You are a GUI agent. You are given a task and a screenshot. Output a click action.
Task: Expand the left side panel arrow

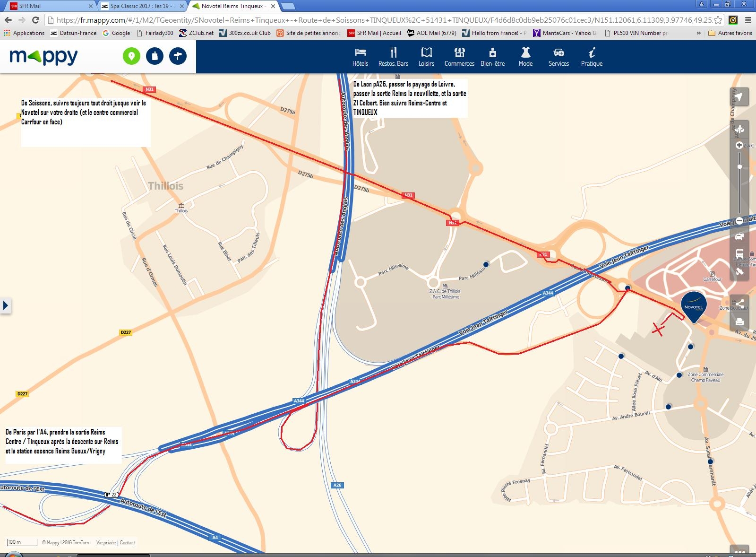[5, 305]
